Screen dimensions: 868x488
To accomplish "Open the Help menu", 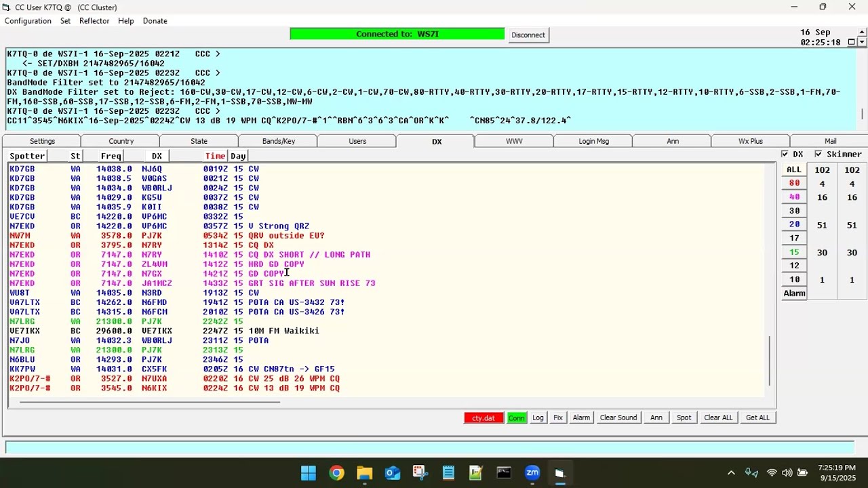I will click(126, 21).
